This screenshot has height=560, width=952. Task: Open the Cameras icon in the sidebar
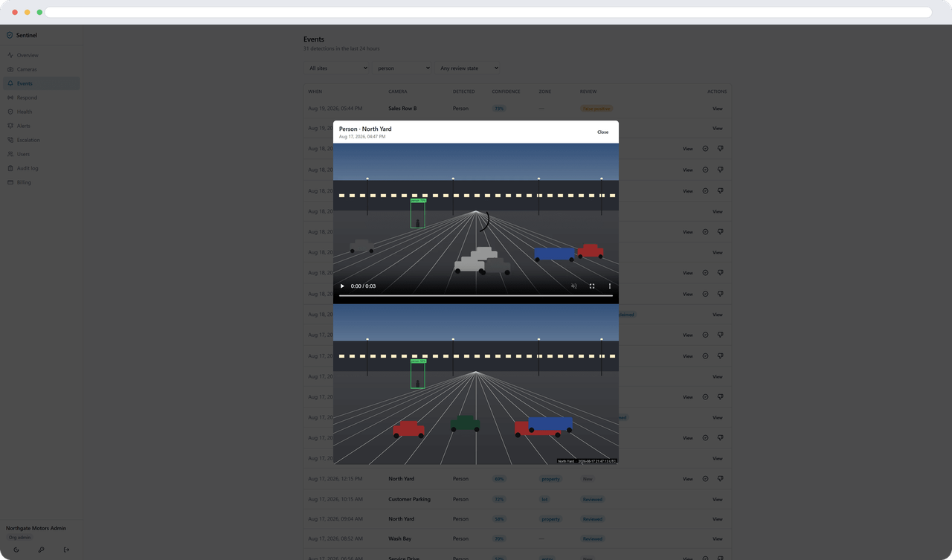tap(10, 69)
